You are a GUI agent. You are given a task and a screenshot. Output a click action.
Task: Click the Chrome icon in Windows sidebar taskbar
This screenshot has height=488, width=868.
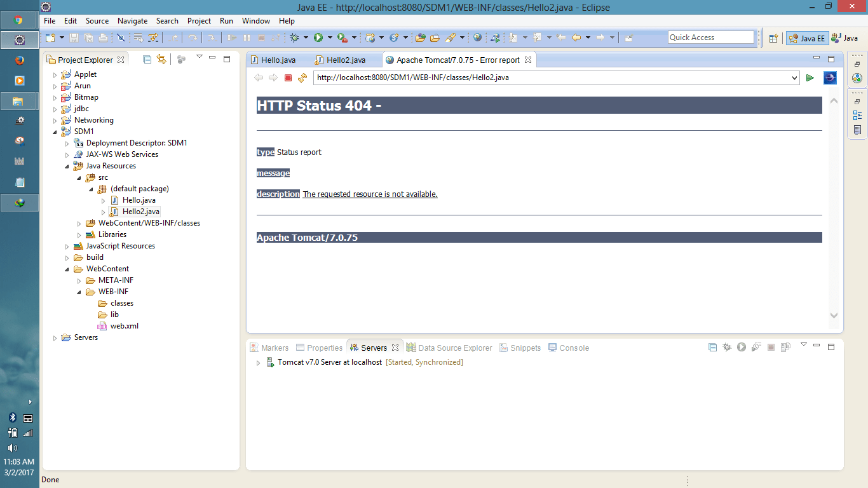(19, 20)
